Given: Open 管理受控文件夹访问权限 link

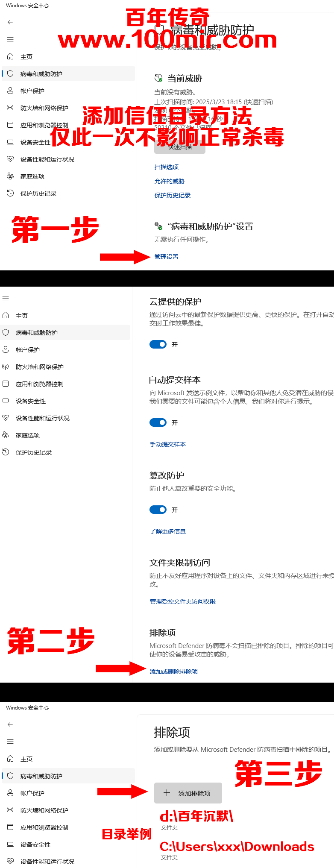Looking at the screenshot, I should click(182, 601).
